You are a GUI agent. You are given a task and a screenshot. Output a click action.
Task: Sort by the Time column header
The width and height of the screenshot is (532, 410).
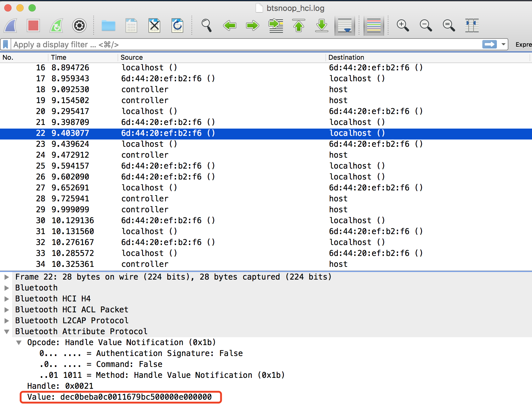pos(83,57)
